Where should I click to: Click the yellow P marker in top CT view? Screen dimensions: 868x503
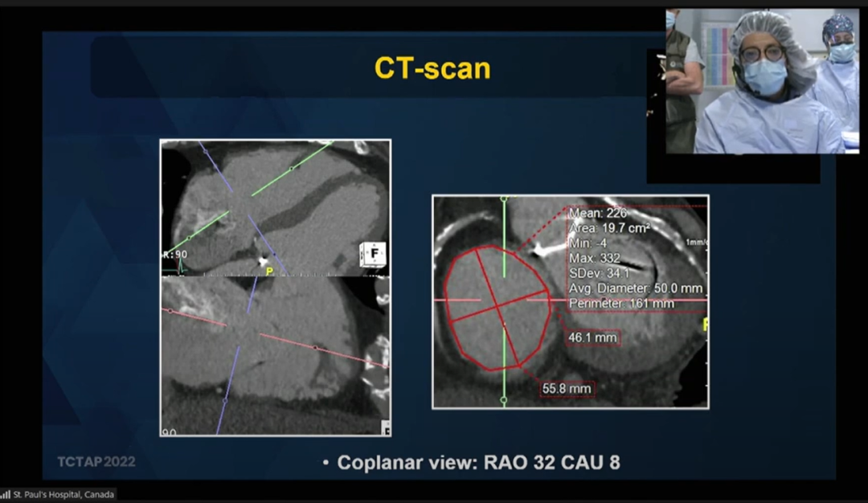pyautogui.click(x=271, y=271)
